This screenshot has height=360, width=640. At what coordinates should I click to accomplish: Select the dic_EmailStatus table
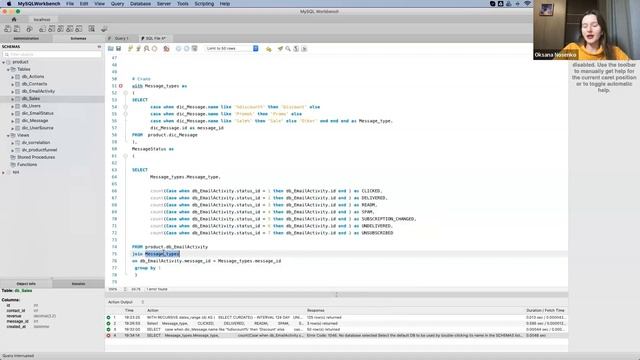coord(38,113)
